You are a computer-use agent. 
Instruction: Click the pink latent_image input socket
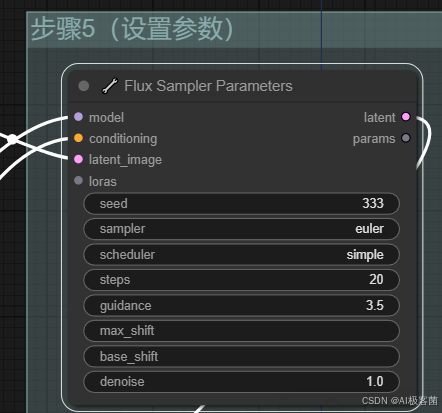pos(78,159)
